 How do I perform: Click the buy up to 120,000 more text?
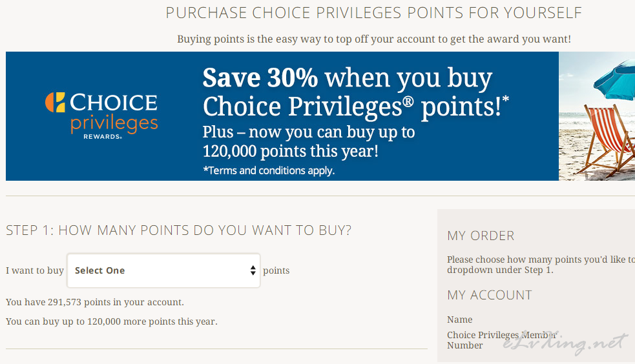coord(112,321)
